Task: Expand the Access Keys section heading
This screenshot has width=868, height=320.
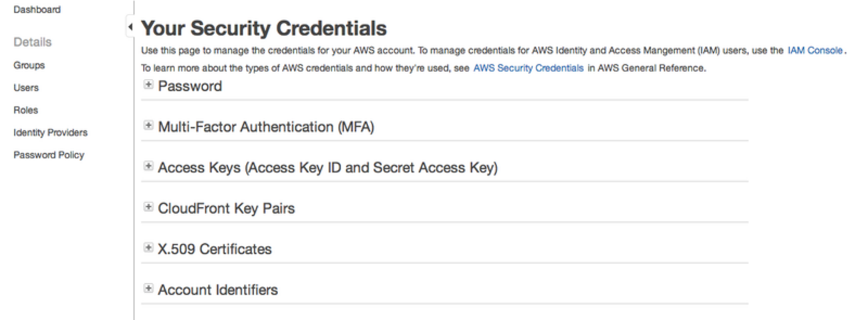Action: point(327,168)
